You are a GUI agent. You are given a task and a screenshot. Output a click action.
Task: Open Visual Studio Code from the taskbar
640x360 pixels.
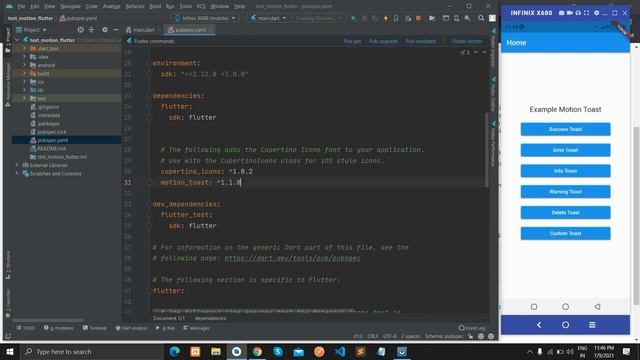pos(340,351)
